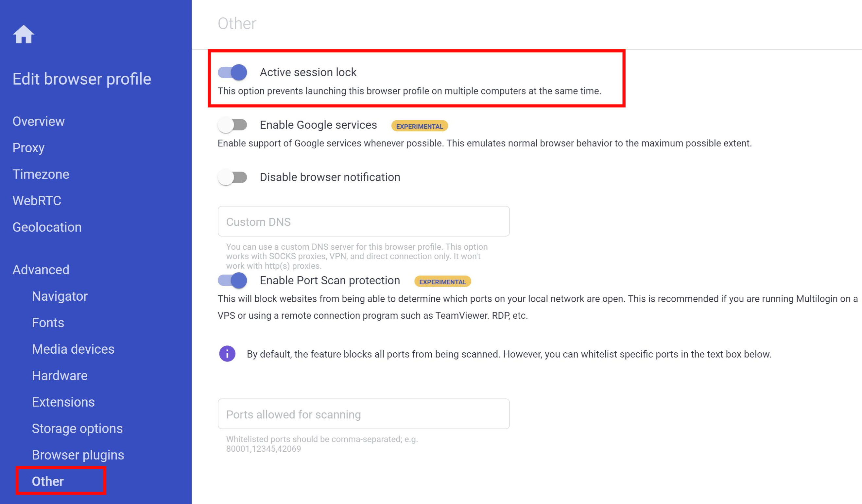Click the 'Enable Port Scan protection' label
Image resolution: width=862 pixels, height=504 pixels.
[x=330, y=280]
